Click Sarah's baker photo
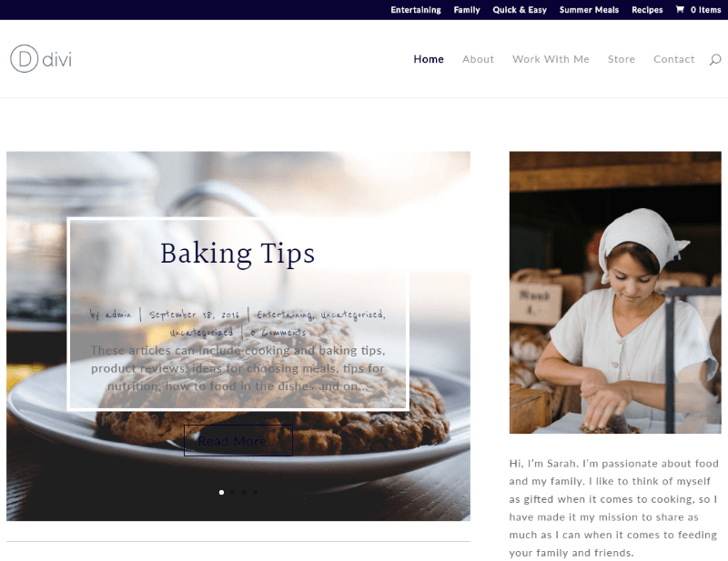This screenshot has height=561, width=728. coord(615,293)
